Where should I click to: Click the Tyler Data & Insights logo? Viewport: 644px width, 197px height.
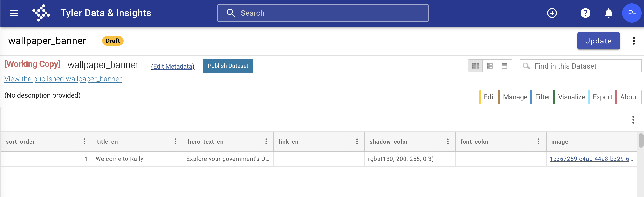pyautogui.click(x=41, y=13)
